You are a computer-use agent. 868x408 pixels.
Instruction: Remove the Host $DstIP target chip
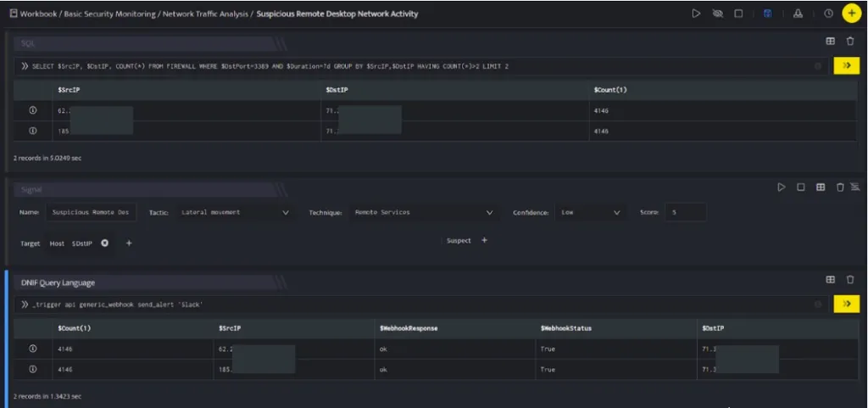click(104, 243)
